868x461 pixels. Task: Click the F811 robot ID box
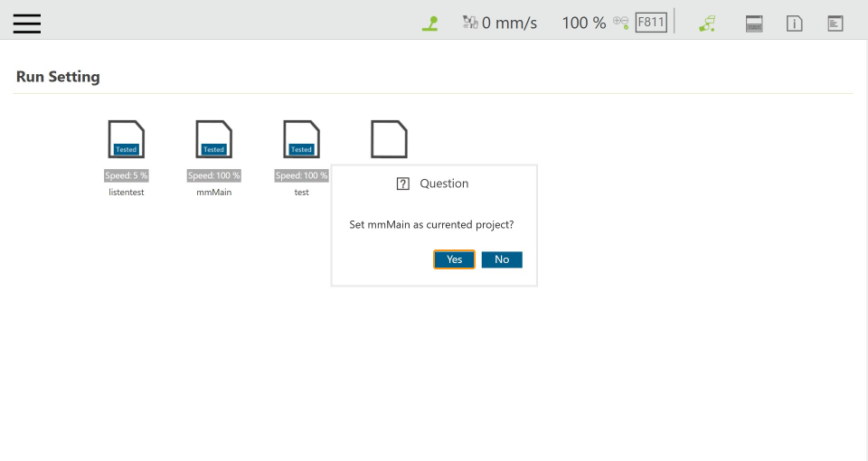click(651, 23)
